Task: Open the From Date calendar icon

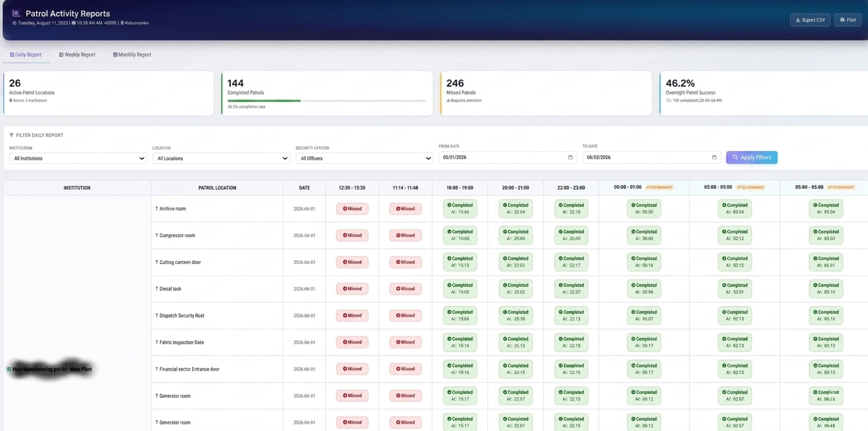Action: (x=570, y=157)
